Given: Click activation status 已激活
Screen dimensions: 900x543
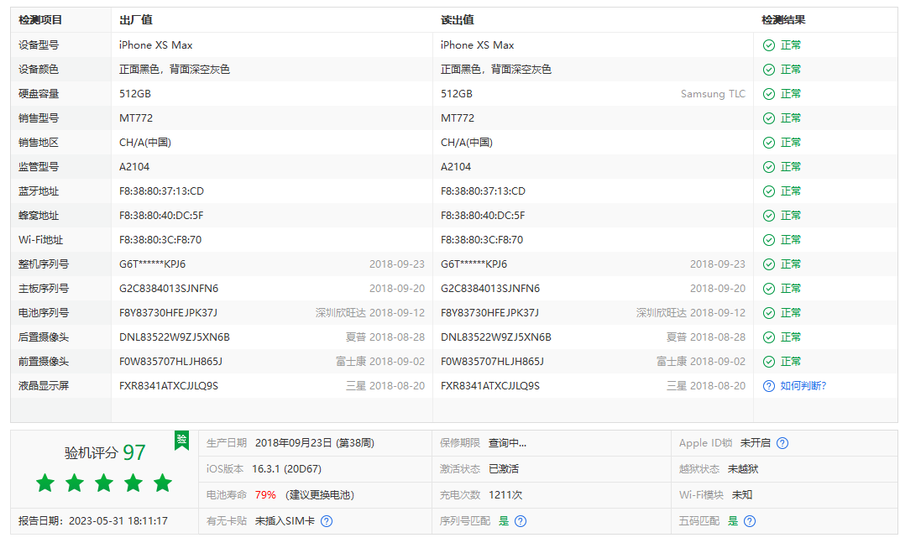Looking at the screenshot, I should point(503,469).
